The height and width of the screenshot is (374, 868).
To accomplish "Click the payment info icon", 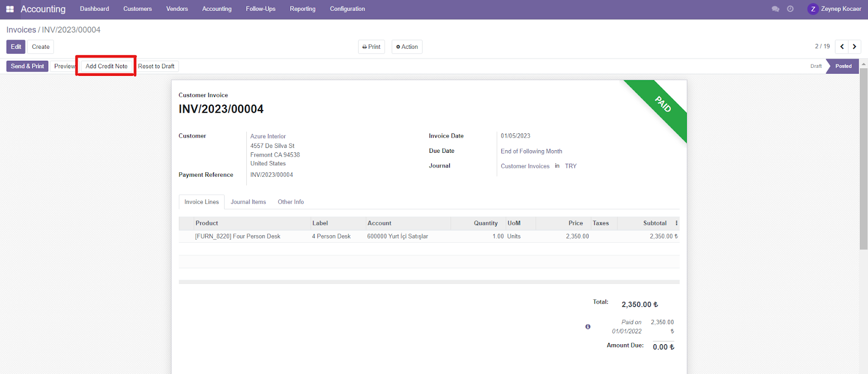I will tap(588, 327).
